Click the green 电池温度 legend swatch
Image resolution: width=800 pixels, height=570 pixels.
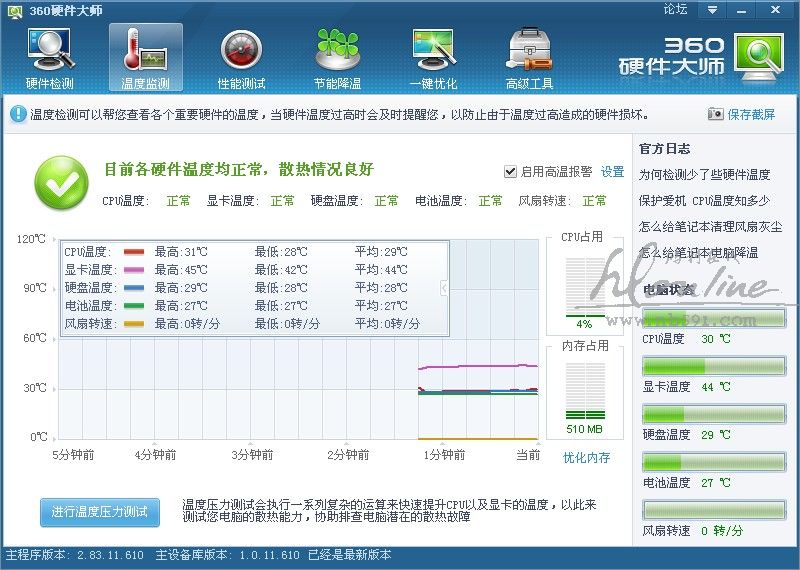[x=134, y=306]
